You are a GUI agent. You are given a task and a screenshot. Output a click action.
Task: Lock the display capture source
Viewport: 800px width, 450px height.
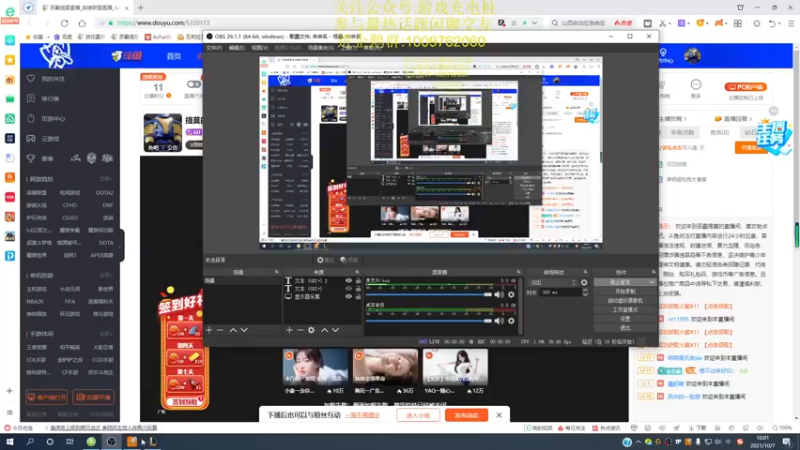click(358, 296)
